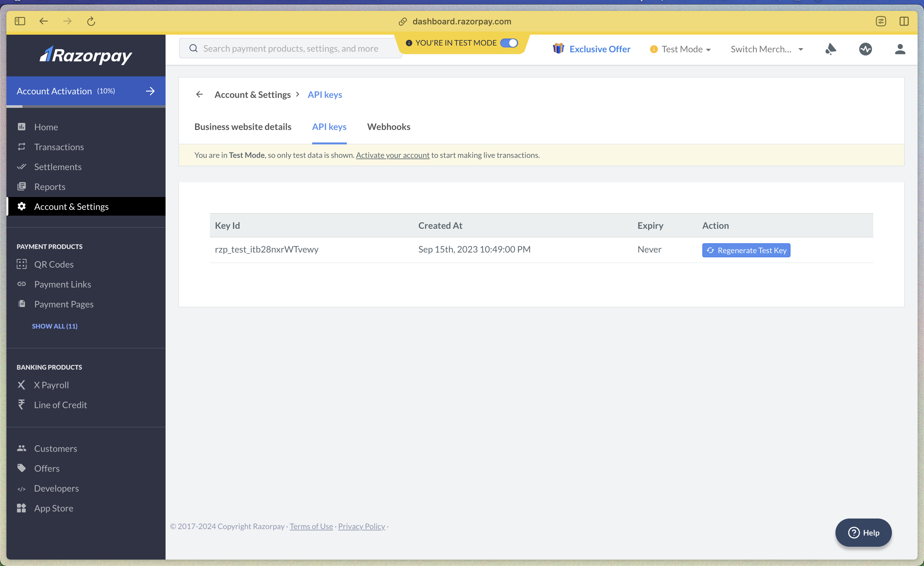Switch to the Webhooks tab

coord(389,127)
